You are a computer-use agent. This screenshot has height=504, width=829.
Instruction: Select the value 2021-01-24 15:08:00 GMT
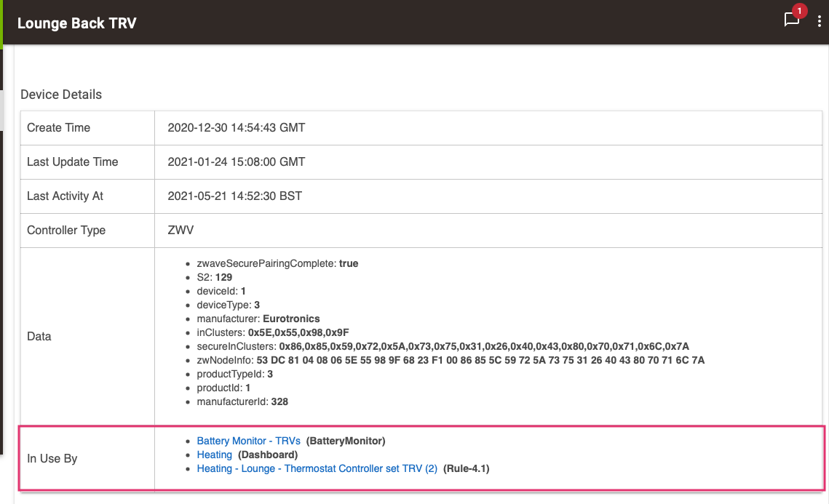237,161
